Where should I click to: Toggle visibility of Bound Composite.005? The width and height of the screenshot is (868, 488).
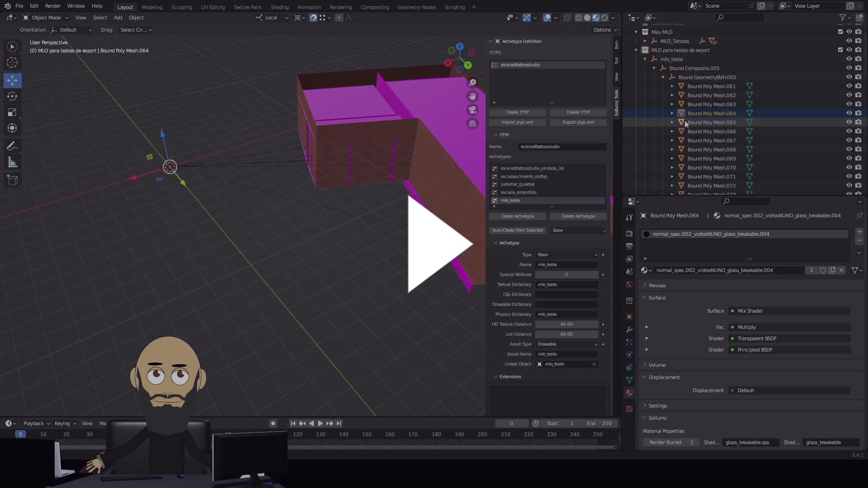coord(849,68)
